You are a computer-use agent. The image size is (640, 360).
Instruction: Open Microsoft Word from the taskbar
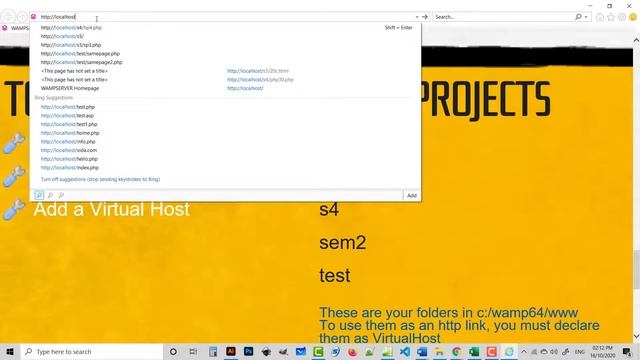click(422, 351)
